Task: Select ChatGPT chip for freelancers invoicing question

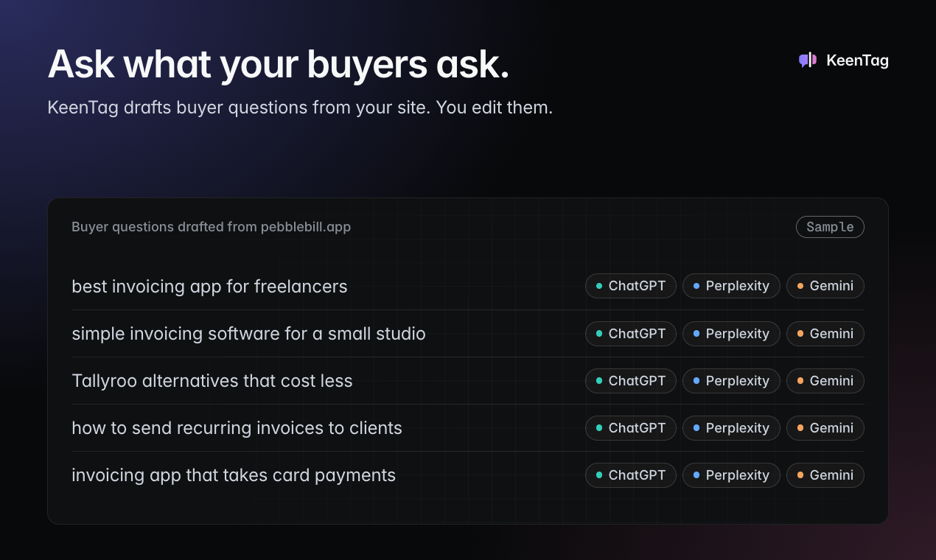Action: point(631,286)
